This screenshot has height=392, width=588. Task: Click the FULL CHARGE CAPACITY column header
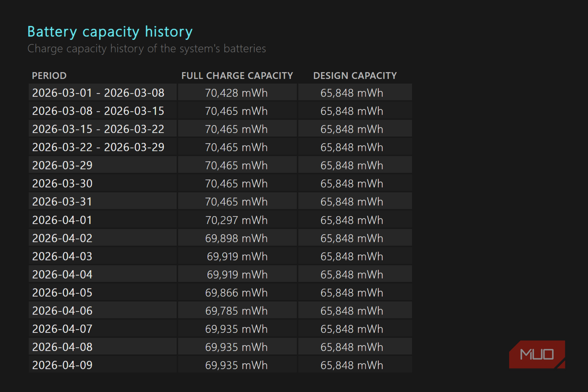click(237, 76)
